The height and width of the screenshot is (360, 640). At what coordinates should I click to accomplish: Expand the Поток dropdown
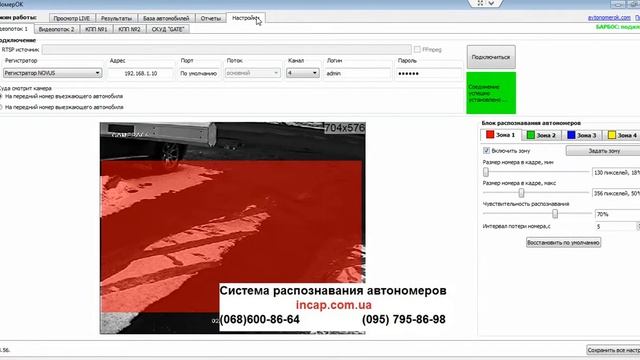tap(253, 73)
